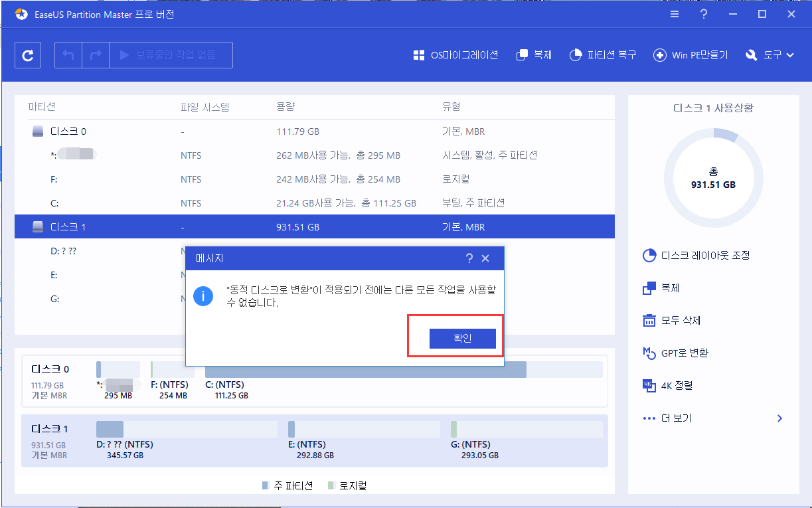
Task: Click the Win PE만들기 icon
Action: [690, 55]
